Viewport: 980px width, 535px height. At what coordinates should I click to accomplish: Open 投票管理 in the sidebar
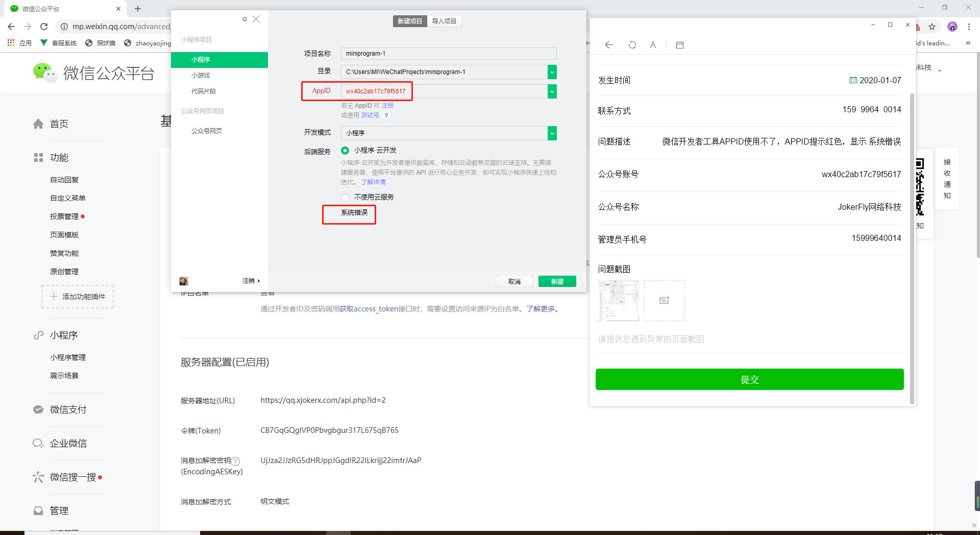[64, 216]
